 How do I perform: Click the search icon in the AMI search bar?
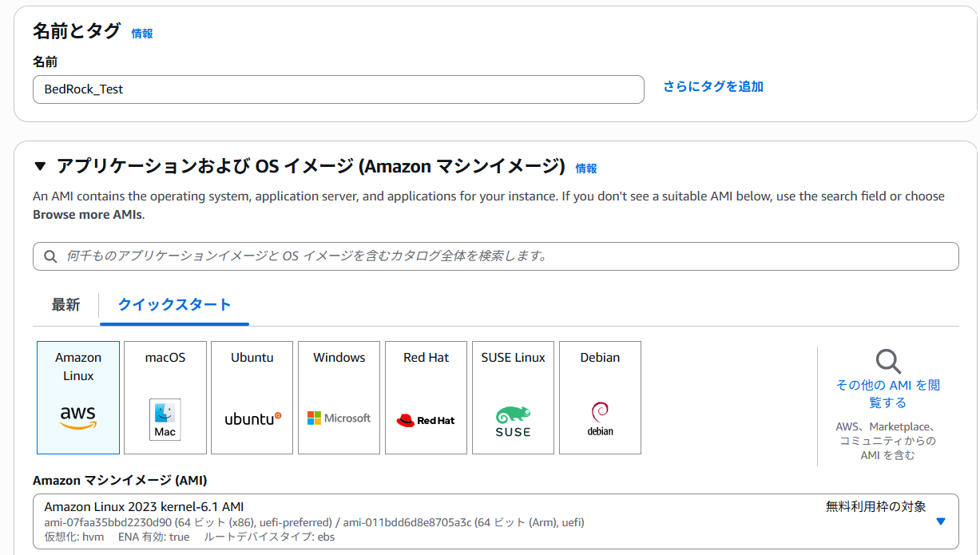[50, 256]
